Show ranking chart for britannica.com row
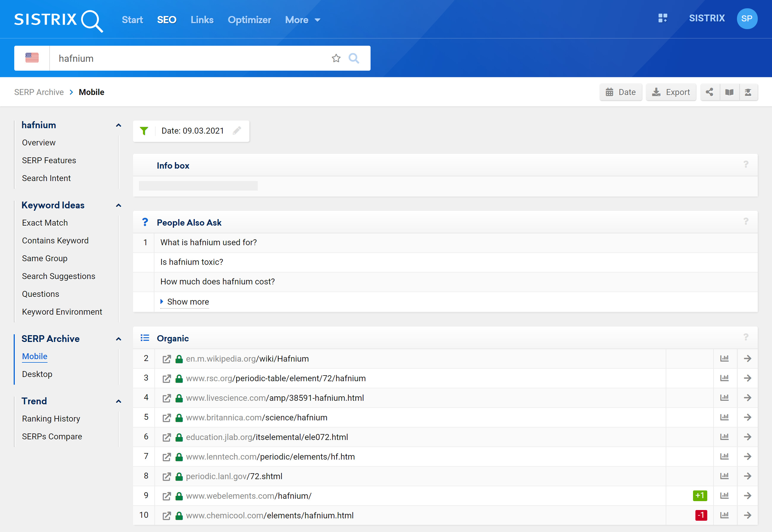Image resolution: width=772 pixels, height=532 pixels. click(724, 417)
